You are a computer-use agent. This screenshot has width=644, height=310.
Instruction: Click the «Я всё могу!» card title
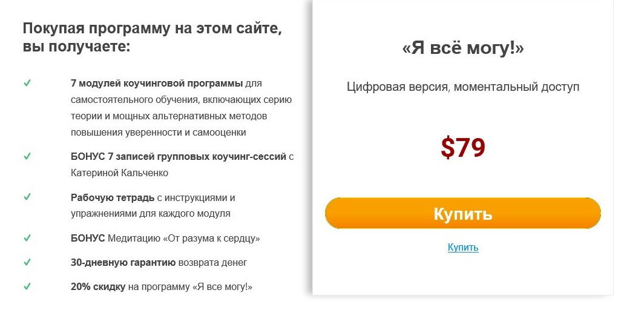point(463,49)
